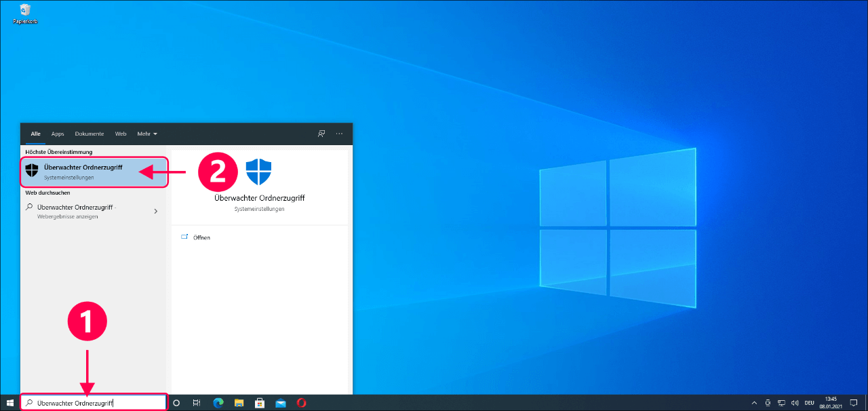Expand the Mehr dropdown in search

[147, 134]
